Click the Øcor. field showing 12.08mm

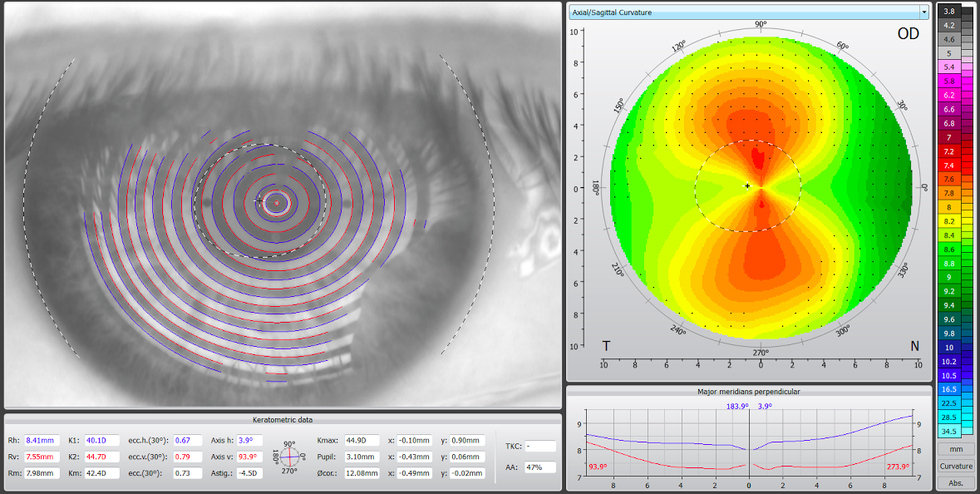[362, 473]
